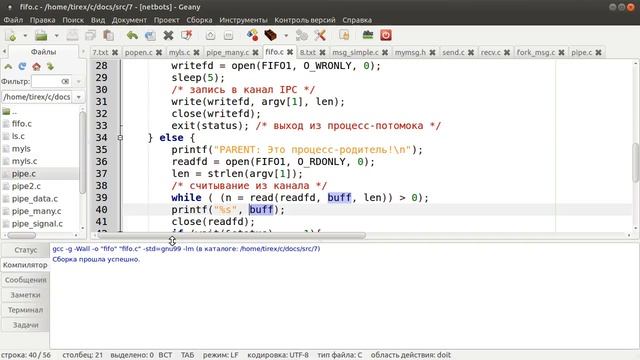
Task: Open the filter history dropdown
Action: click(x=78, y=81)
